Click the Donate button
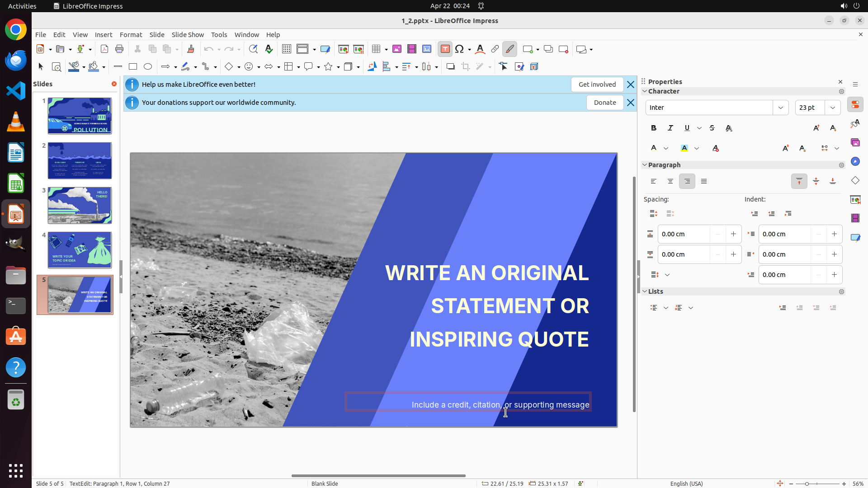Screen dimensions: 868x488 tap(605, 103)
